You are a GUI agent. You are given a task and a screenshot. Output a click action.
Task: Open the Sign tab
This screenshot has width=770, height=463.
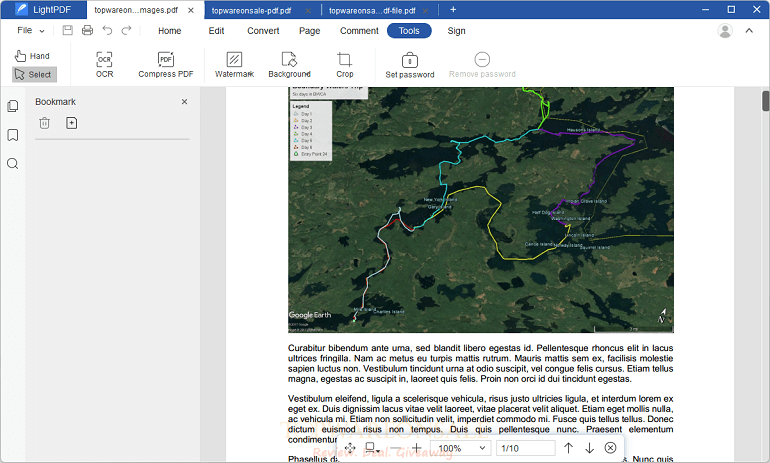point(456,30)
